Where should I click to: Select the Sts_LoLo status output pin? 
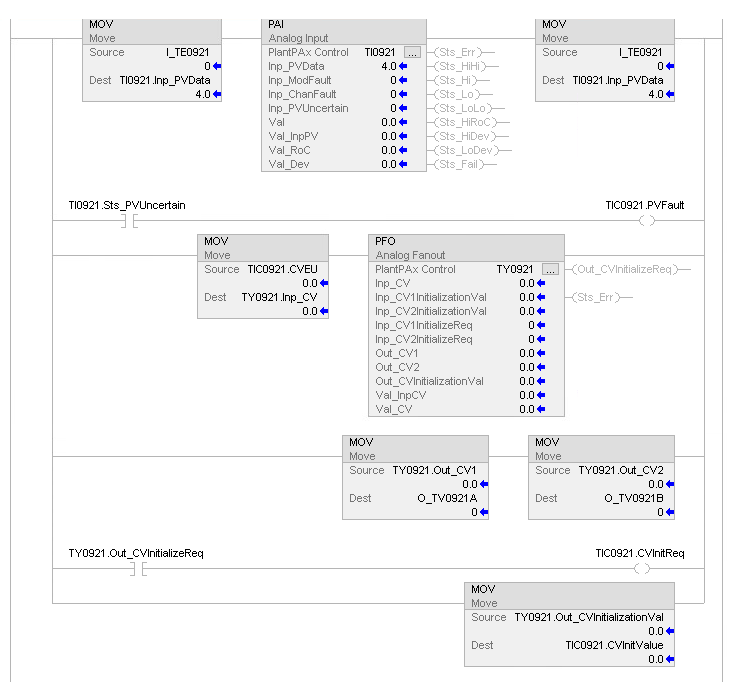tap(463, 108)
